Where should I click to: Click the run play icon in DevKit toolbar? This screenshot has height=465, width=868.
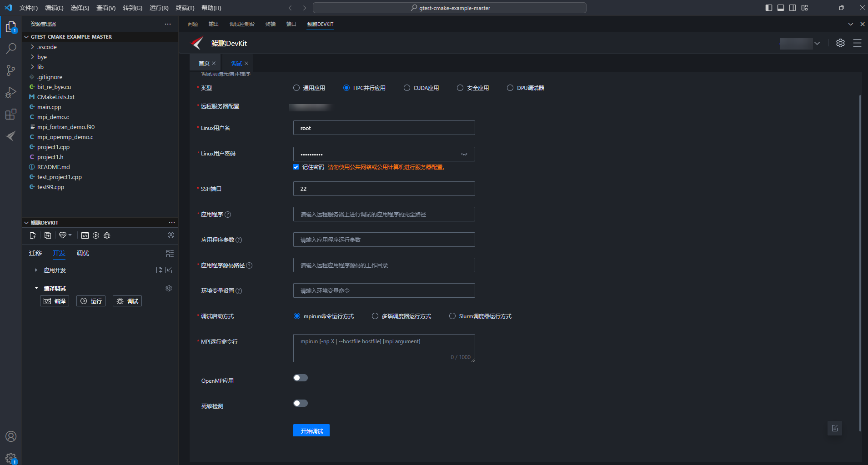tap(96, 235)
